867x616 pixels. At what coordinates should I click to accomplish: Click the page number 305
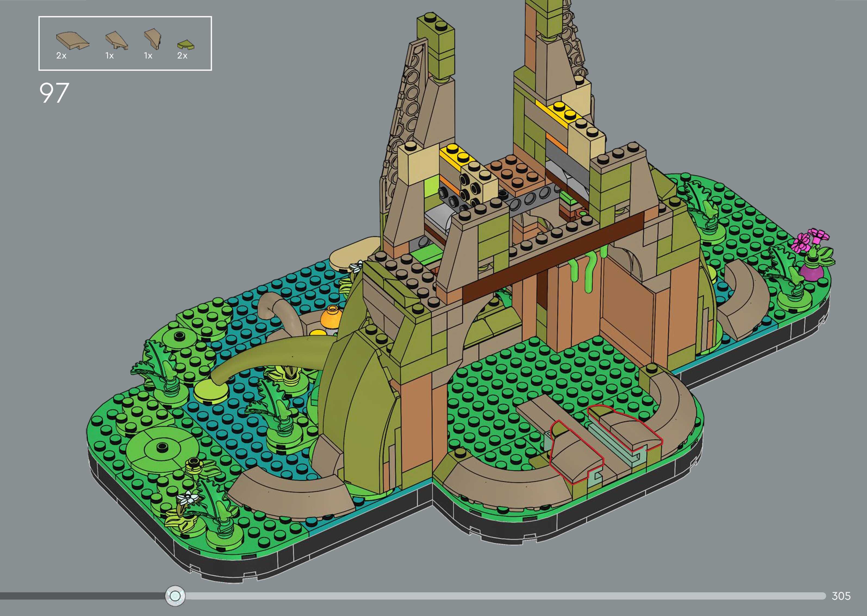[x=841, y=596]
